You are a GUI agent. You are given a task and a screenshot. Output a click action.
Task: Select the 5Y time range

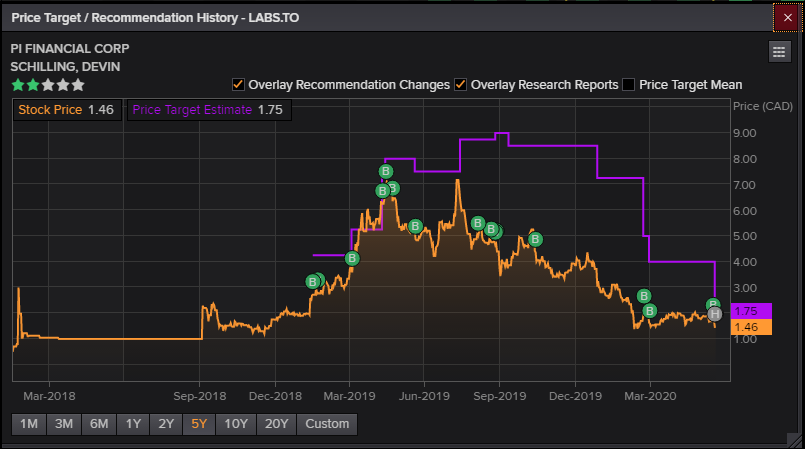(x=199, y=424)
